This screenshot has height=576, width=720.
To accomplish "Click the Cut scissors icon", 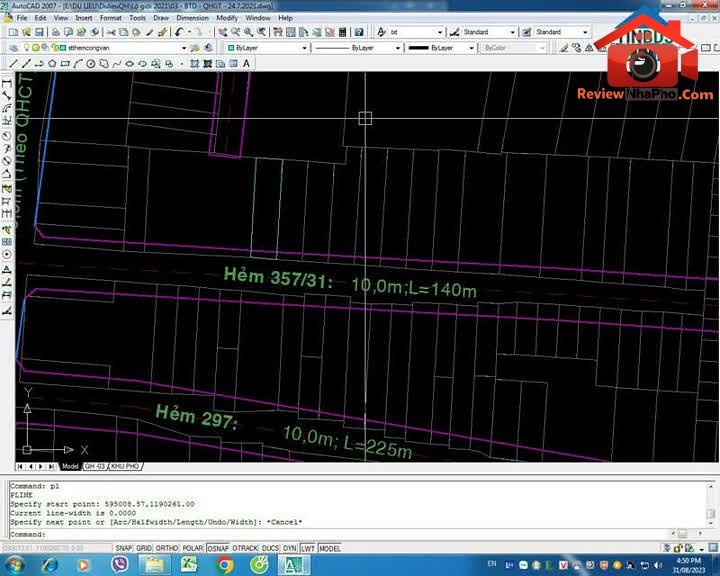I will click(110, 32).
